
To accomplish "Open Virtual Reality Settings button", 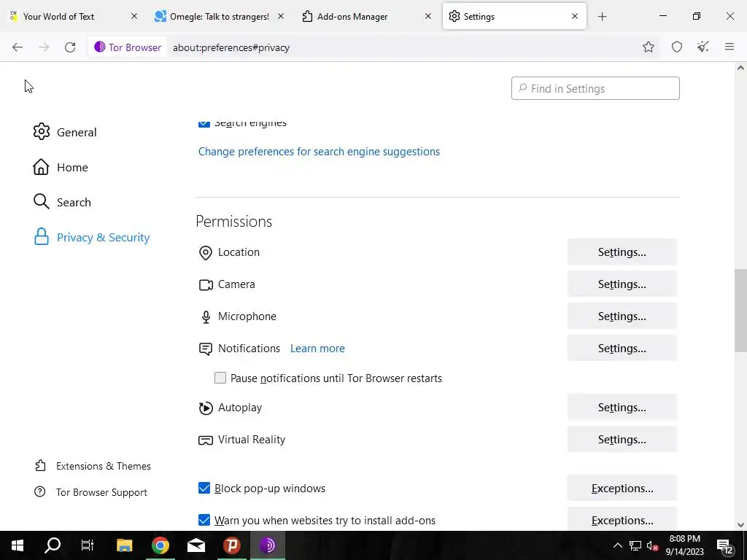I will click(x=622, y=440).
